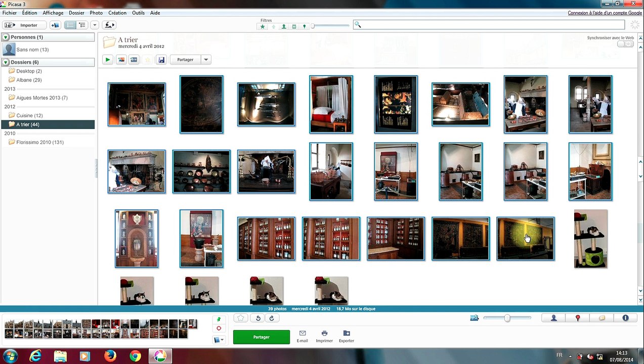Viewport: 644px width, 364px height.
Task: Switch to folder tree view
Action: click(82, 25)
